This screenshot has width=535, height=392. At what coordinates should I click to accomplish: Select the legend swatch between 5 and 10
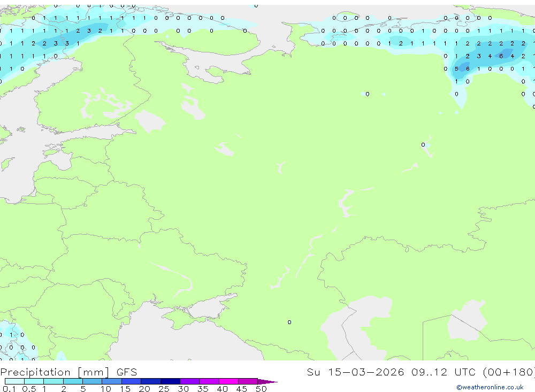(x=93, y=381)
